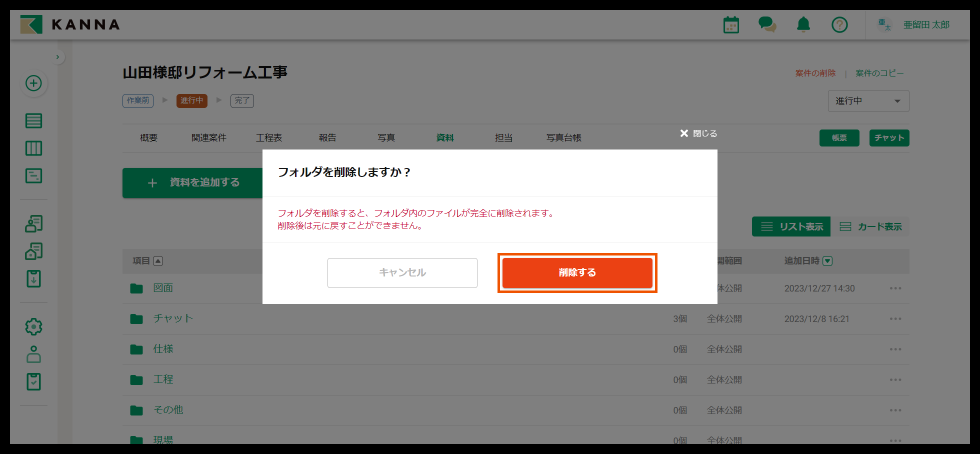980x454 pixels.
Task: Select the 作業前 status step
Action: tap(138, 100)
